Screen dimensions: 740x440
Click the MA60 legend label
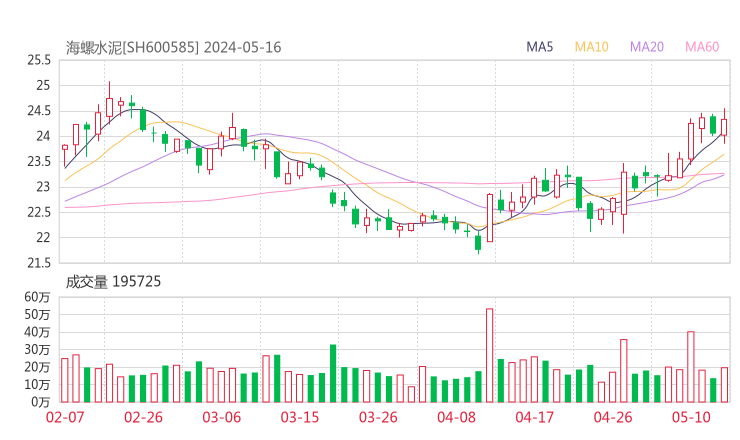tap(702, 47)
